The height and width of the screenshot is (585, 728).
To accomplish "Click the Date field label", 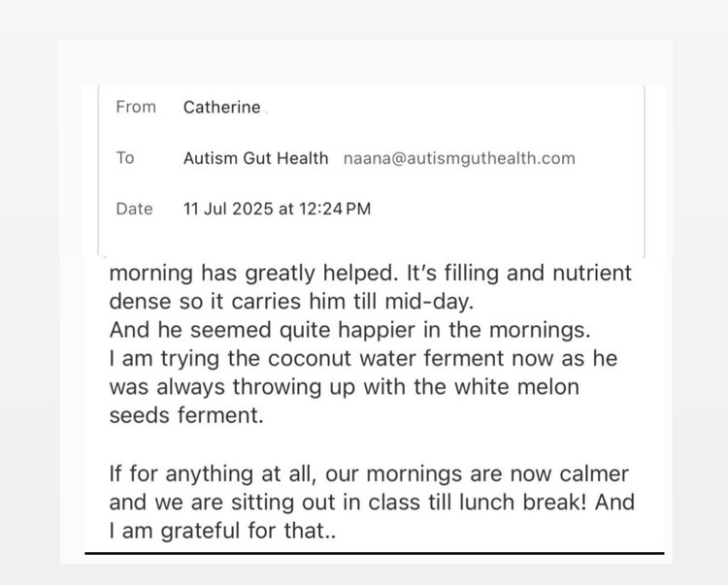I will point(134,209).
